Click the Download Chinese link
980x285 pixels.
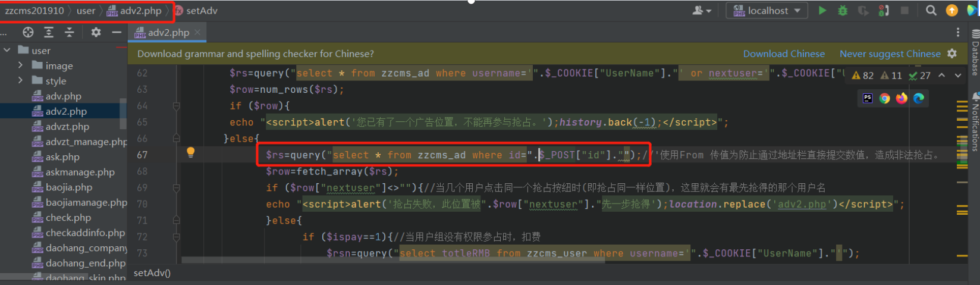tap(784, 54)
